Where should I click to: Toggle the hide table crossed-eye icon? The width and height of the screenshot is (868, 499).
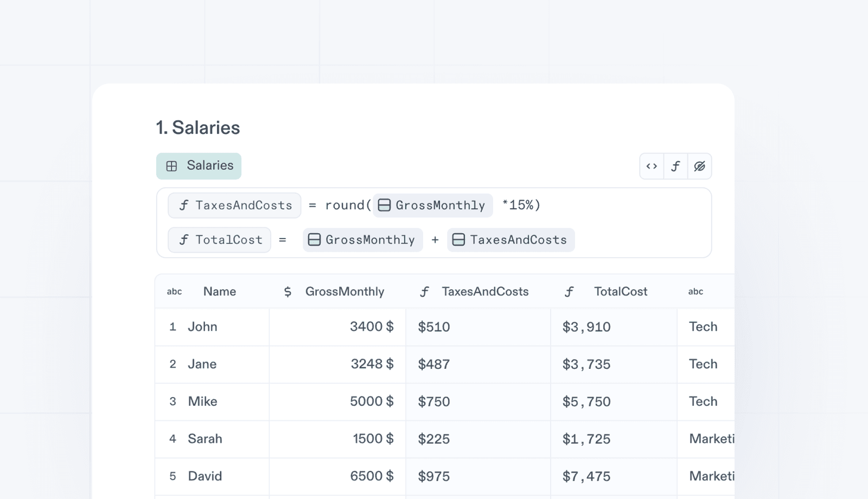point(699,166)
